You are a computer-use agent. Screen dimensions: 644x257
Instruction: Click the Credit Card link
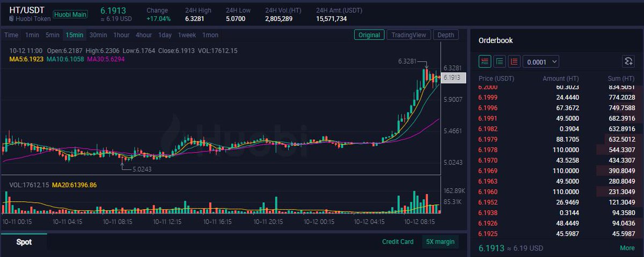398,242
